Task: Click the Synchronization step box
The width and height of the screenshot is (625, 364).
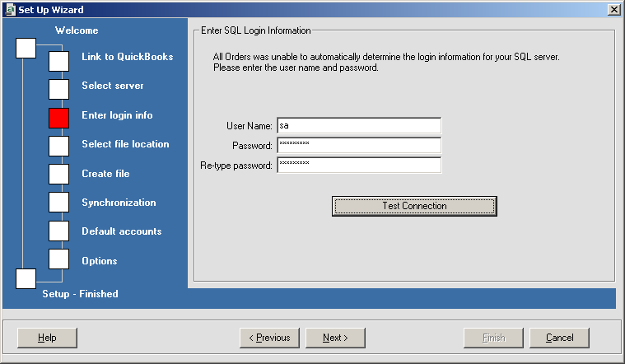Action: pyautogui.click(x=59, y=203)
